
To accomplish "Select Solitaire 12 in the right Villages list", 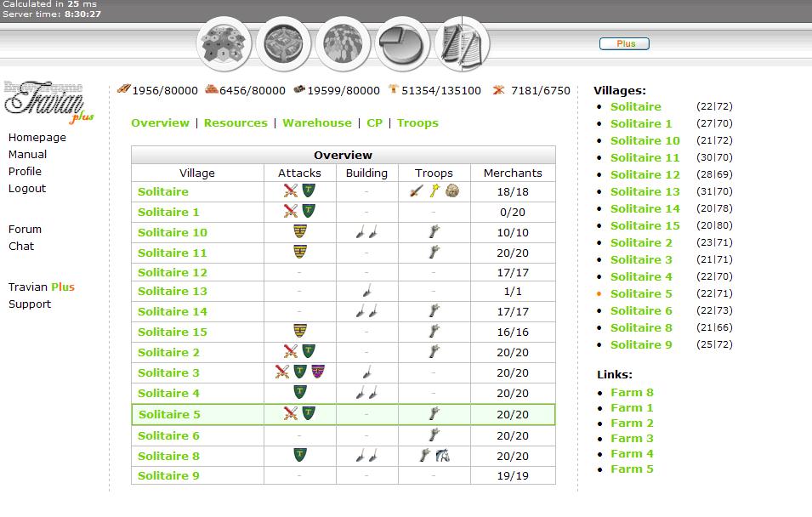I will 644,174.
